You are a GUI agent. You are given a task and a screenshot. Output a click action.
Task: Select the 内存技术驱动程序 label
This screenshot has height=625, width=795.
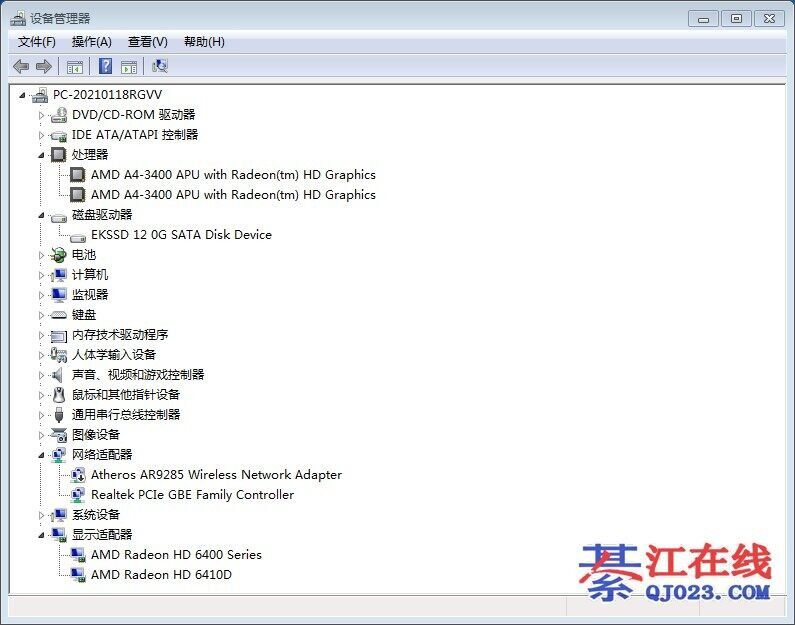[x=120, y=335]
